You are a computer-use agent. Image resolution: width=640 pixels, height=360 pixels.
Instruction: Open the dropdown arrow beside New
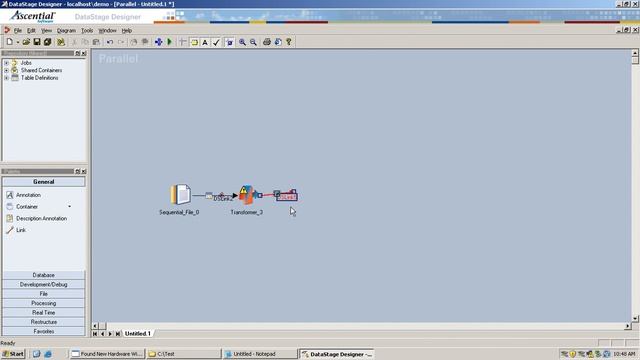pyautogui.click(x=18, y=42)
